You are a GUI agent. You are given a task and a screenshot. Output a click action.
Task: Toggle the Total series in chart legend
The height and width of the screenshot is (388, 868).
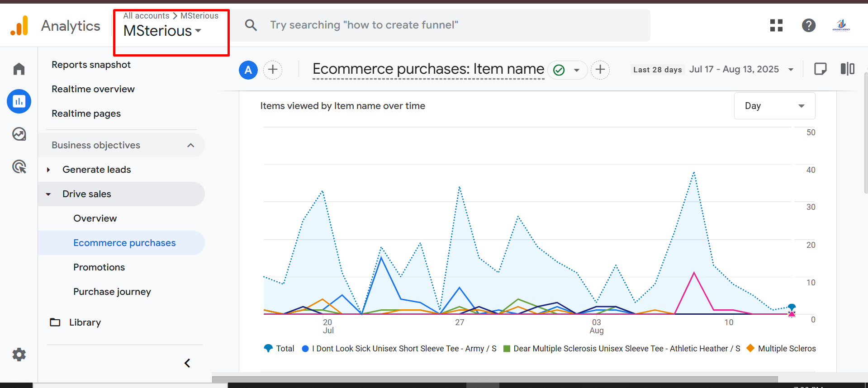(280, 349)
